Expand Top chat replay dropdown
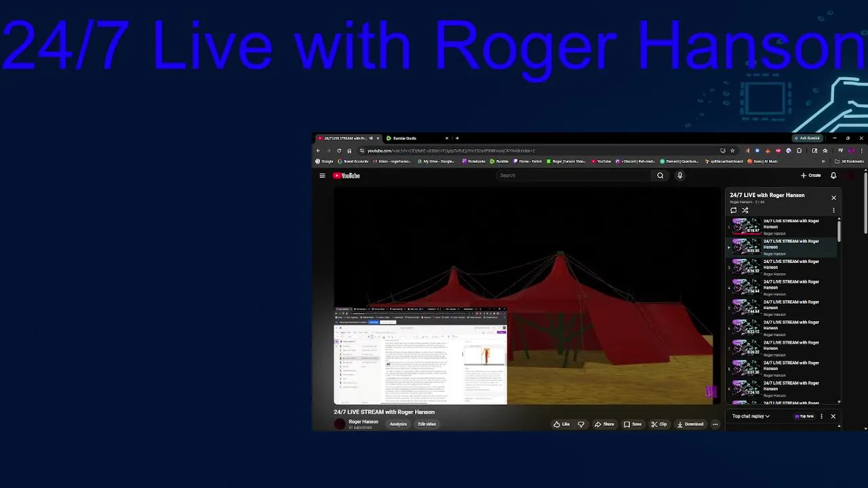The image size is (868, 488). (751, 416)
